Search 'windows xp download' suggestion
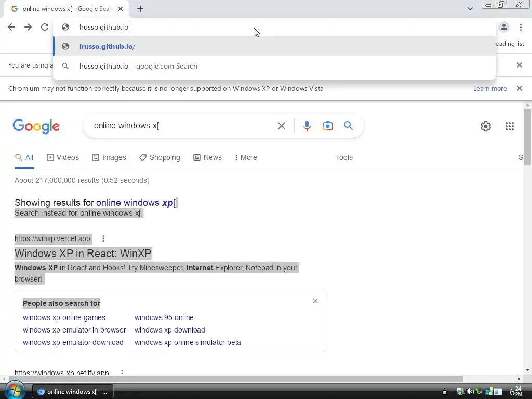The image size is (532, 399). click(x=170, y=330)
